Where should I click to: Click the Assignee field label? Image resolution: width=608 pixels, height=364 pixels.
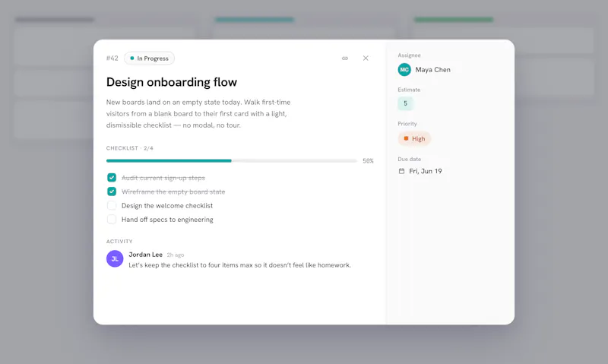tap(409, 55)
